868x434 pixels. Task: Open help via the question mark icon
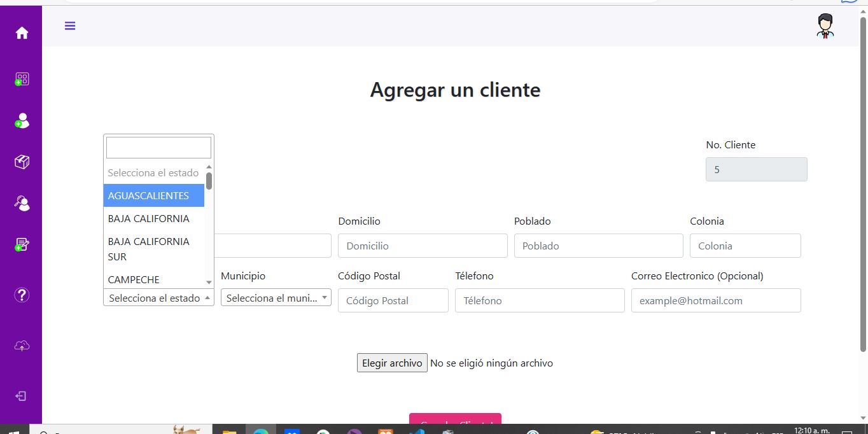(22, 295)
